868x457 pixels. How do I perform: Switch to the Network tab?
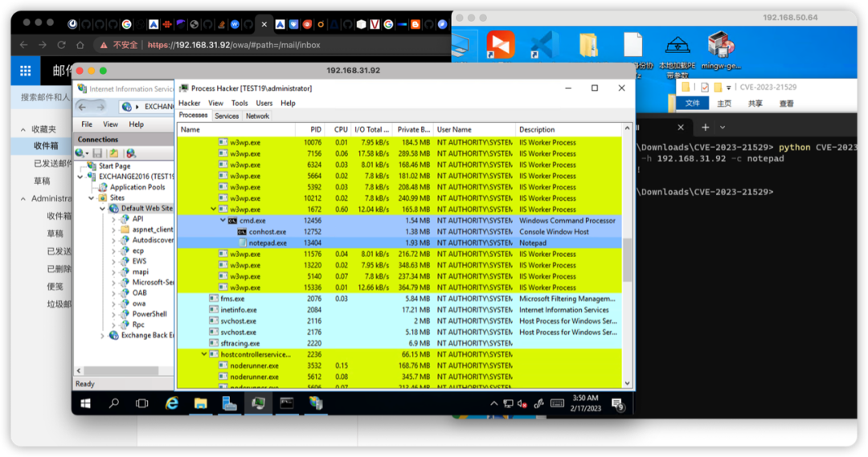(x=257, y=116)
